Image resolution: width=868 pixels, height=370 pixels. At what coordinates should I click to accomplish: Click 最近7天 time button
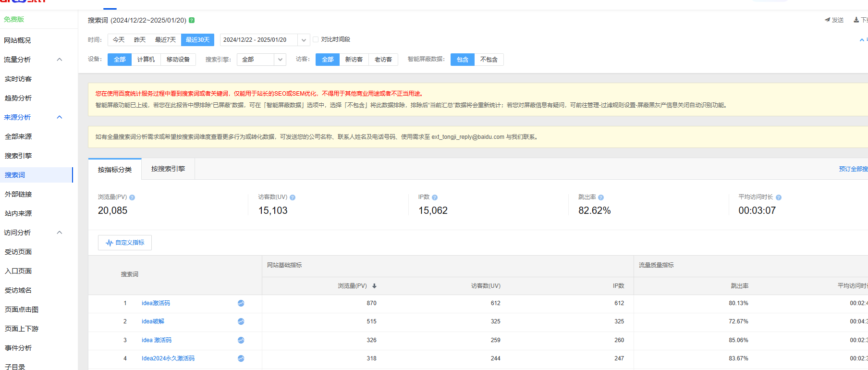[166, 40]
